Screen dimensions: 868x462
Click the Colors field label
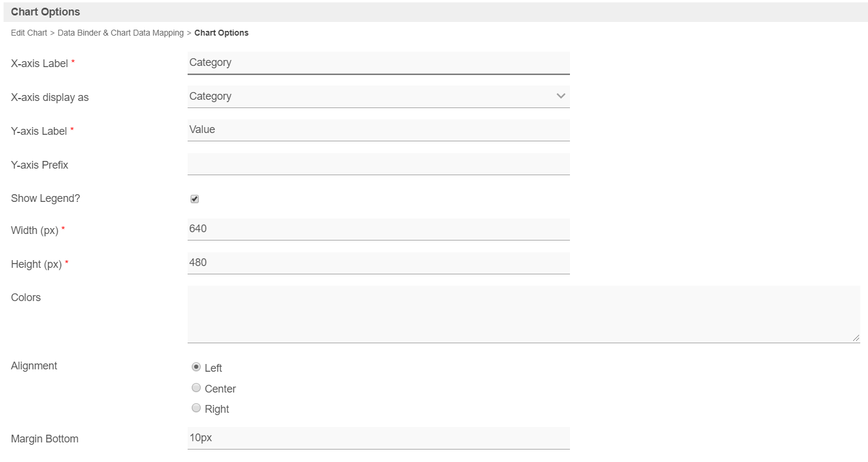pyautogui.click(x=26, y=298)
